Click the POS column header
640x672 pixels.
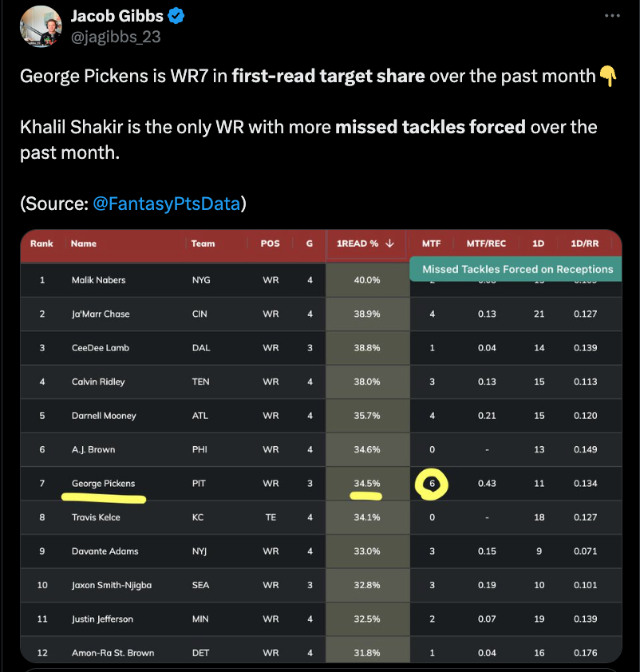[x=271, y=243]
